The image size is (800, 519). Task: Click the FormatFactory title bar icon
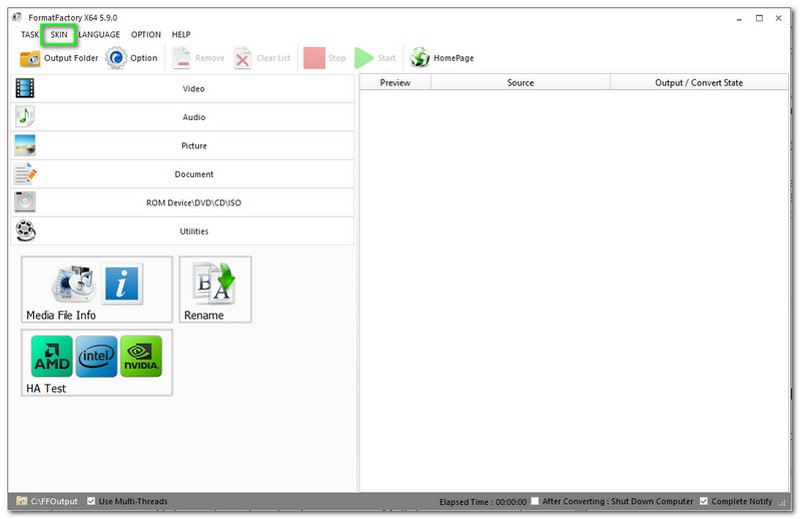tap(17, 17)
